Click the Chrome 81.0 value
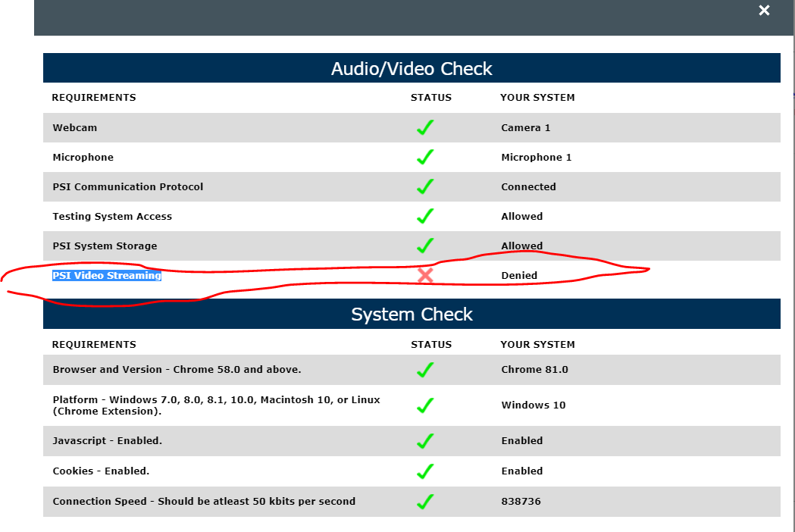Viewport: 795px width, 532px height. pyautogui.click(x=534, y=370)
